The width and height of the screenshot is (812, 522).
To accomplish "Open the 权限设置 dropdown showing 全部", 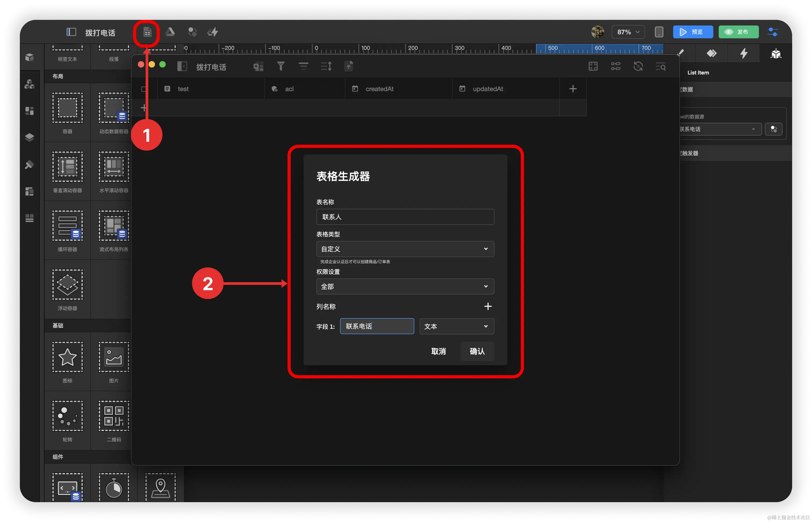I will click(x=405, y=286).
